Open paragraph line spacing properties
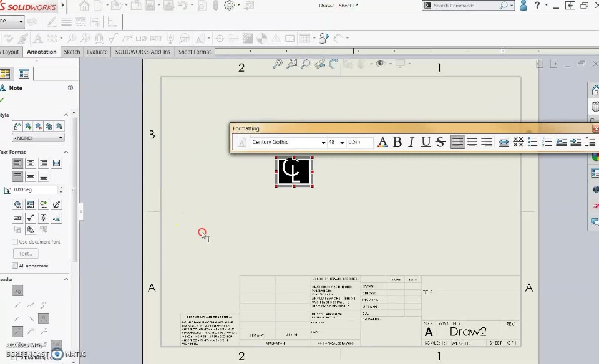Screen dimensions: 599x364 pos(590,142)
